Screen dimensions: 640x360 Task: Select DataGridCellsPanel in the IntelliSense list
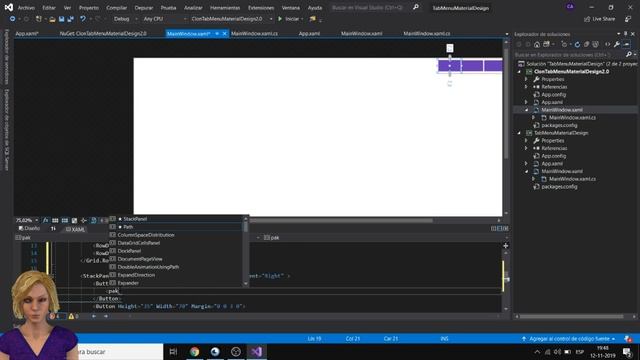tap(139, 243)
